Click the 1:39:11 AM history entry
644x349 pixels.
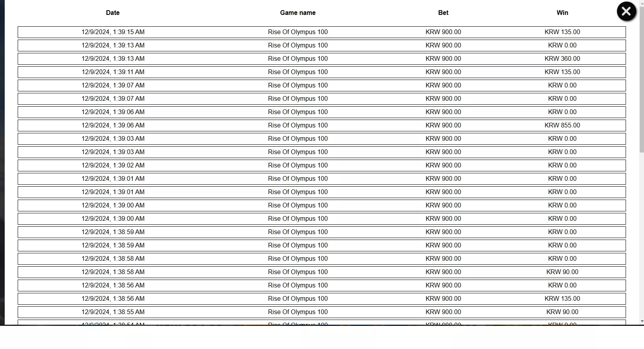(322, 72)
